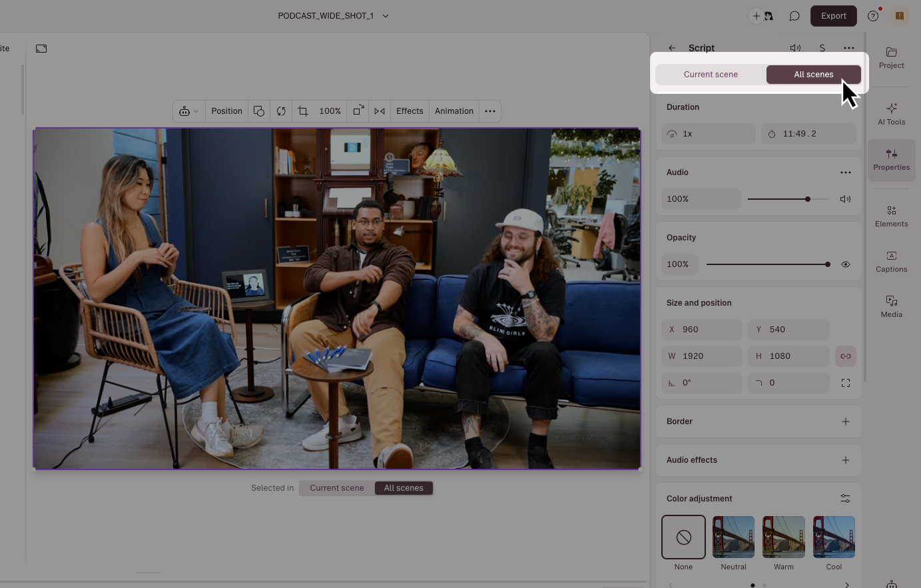
Task: Mute the clip with the audio speaker toggle
Action: tap(845, 198)
